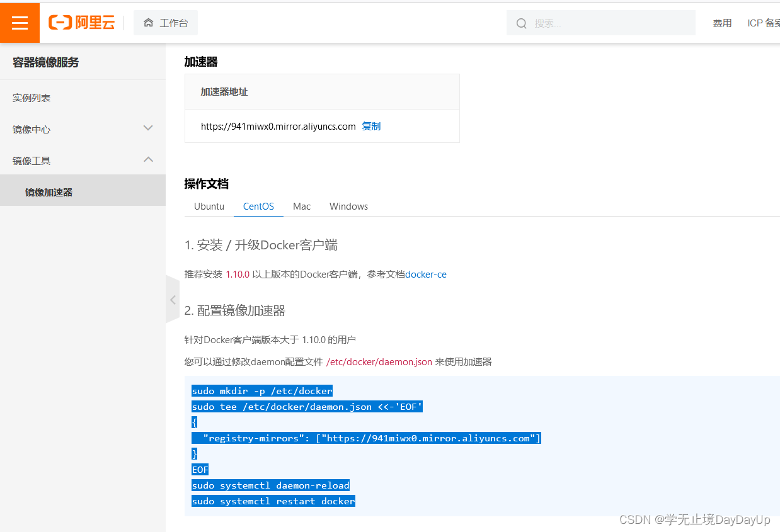Image resolution: width=780 pixels, height=532 pixels.
Task: Click the Aliyun logo
Action: (x=82, y=23)
